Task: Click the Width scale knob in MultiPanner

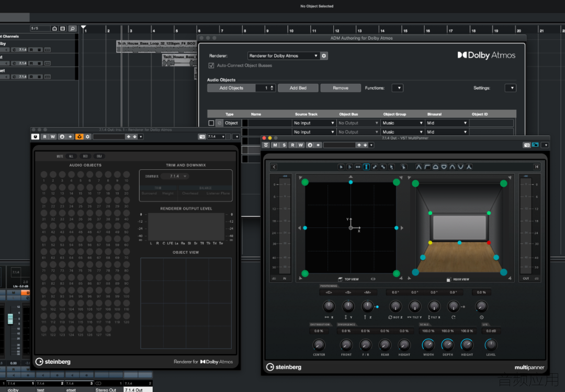Action: click(428, 345)
